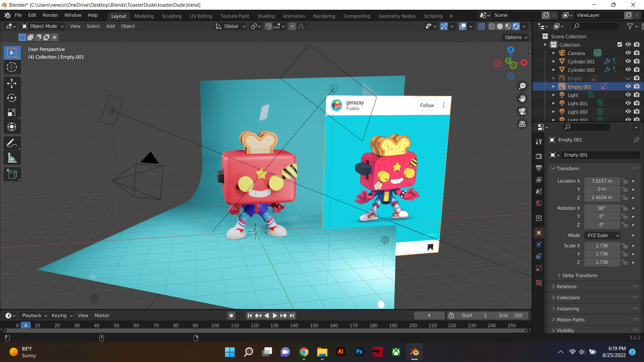Open the Keying popover in timeline

(x=62, y=315)
